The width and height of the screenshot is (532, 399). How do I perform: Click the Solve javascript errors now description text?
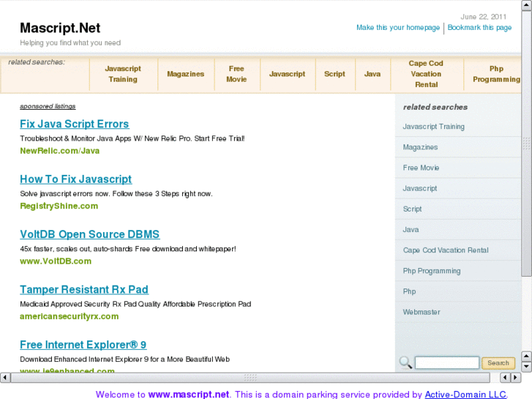coord(116,194)
